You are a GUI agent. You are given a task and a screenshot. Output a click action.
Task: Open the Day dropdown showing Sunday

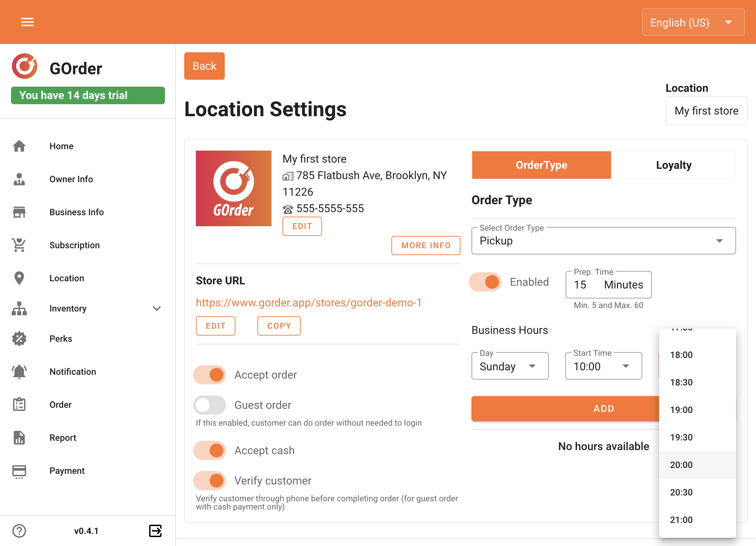(x=510, y=366)
